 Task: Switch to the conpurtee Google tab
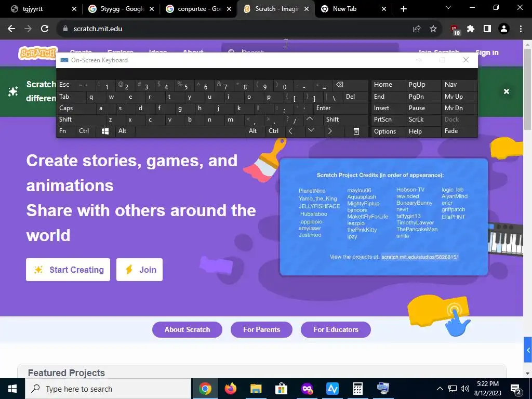199,9
